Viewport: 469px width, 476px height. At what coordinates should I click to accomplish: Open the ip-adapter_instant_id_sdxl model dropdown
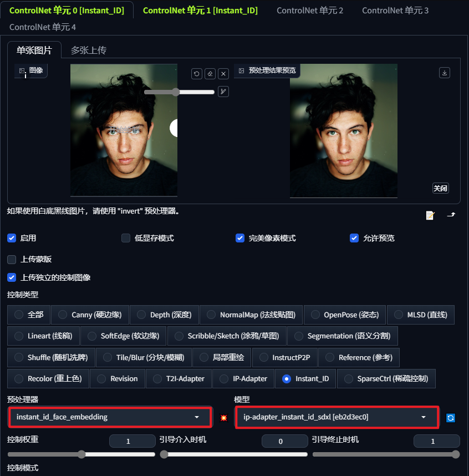[x=337, y=417]
